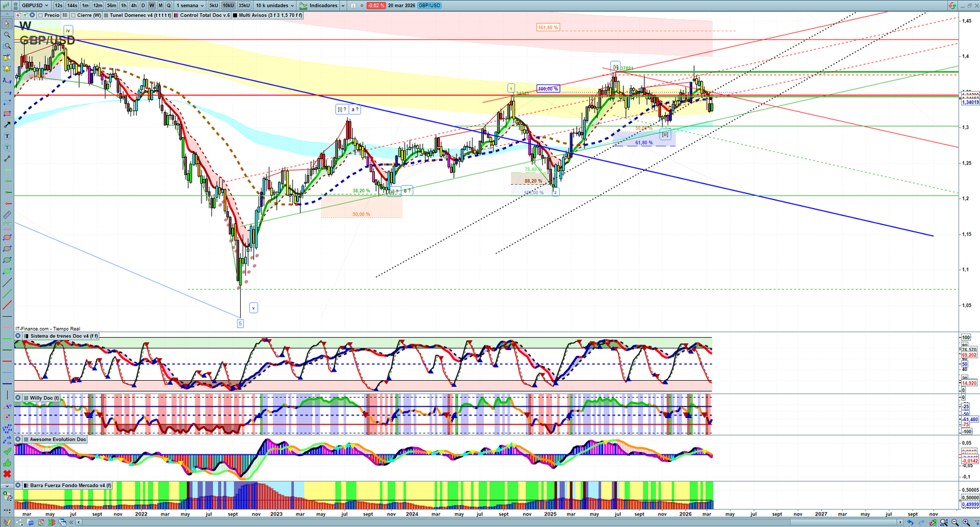Switch to the 4h timeframe
980x527 pixels.
[x=134, y=6]
